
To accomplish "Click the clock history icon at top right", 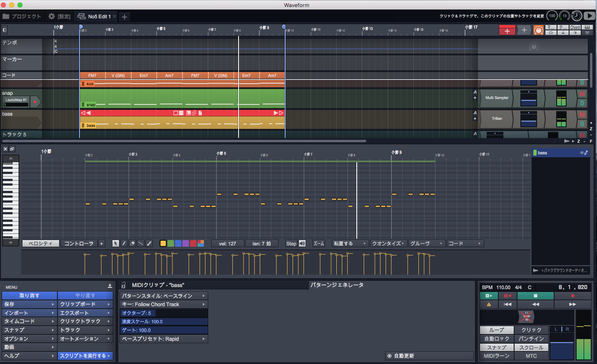I will click(577, 16).
